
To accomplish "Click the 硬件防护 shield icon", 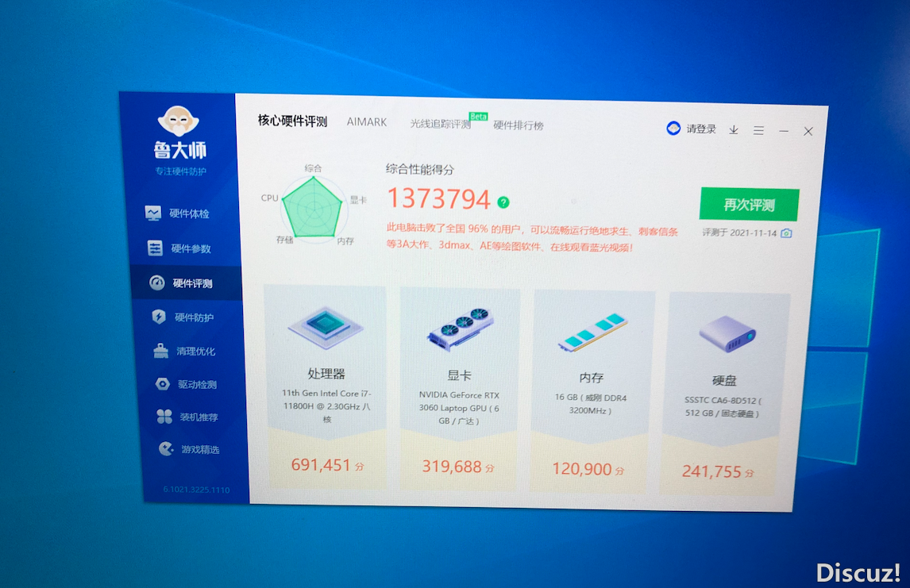I will point(159,316).
